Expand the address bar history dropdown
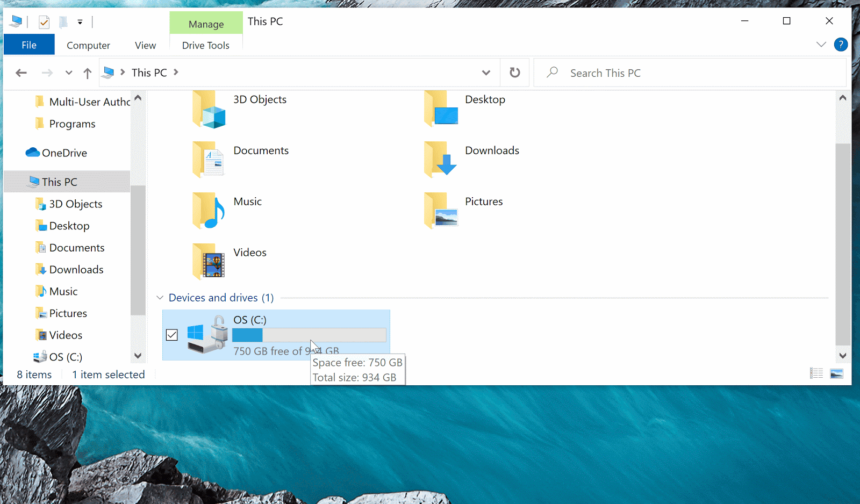Screen dimensions: 860x504 point(486,73)
